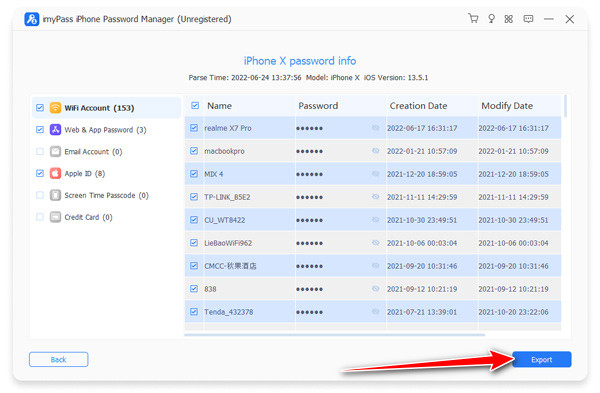This screenshot has width=600, height=393.
Task: Click the Apple ID red icon
Action: click(55, 173)
